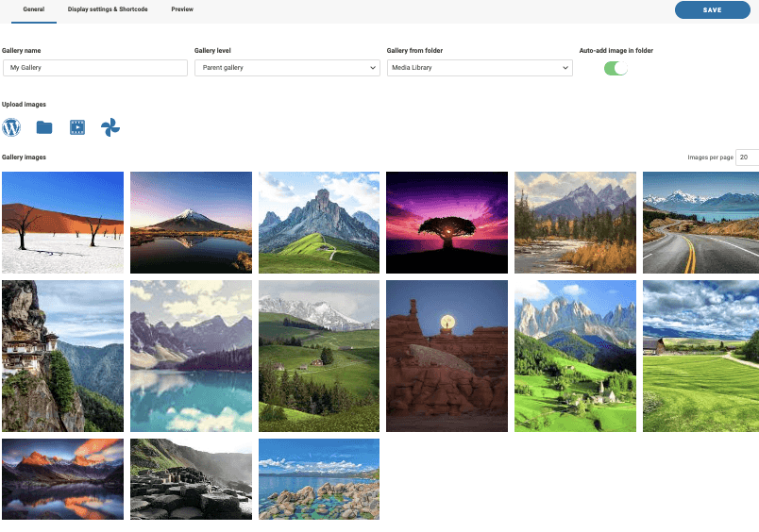Select the purple sunset tree thumbnail
The image size is (759, 532).
pos(447,223)
